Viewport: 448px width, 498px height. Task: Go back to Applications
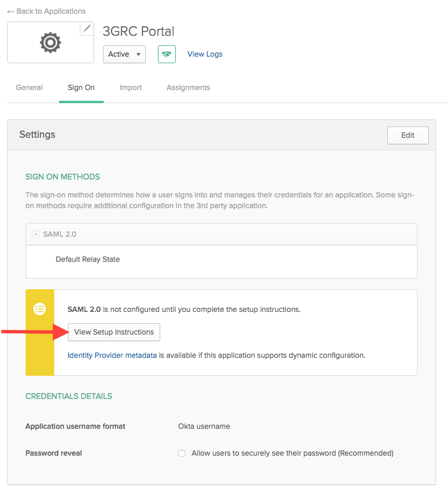coord(46,11)
